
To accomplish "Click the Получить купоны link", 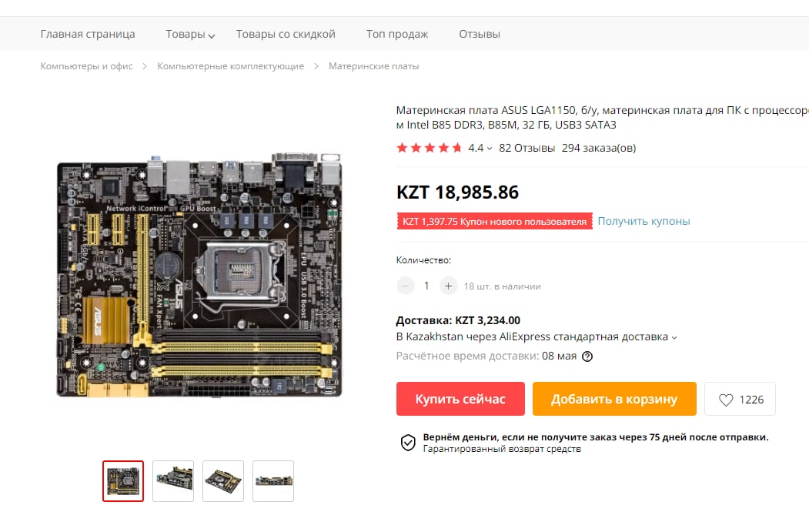I will 644,221.
